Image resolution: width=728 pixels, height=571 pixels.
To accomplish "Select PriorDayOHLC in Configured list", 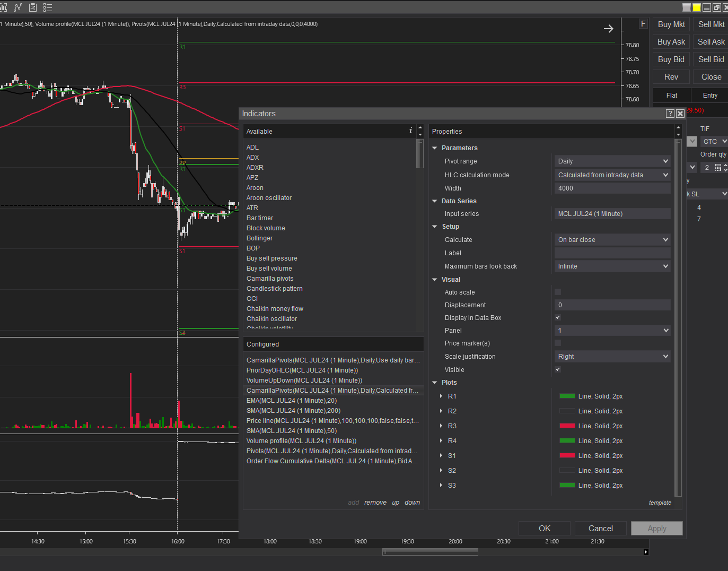I will [x=302, y=370].
